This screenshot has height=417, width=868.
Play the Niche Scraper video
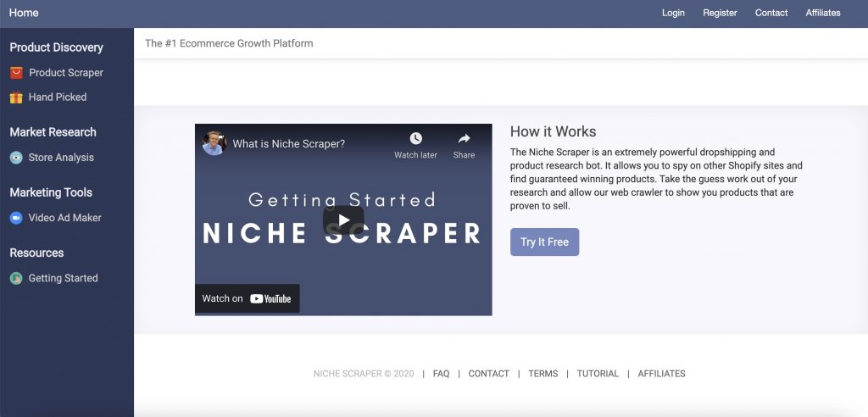coord(343,220)
